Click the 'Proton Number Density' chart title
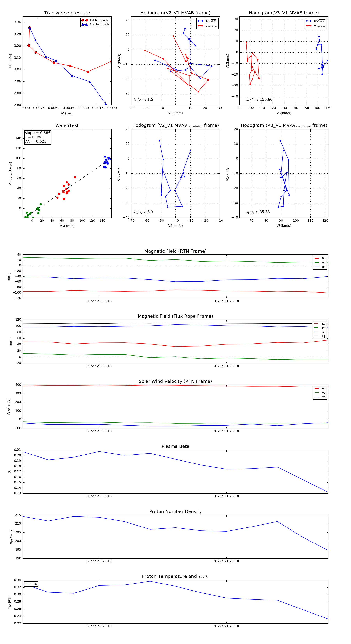This screenshot has width=351, height=644. tap(175, 511)
